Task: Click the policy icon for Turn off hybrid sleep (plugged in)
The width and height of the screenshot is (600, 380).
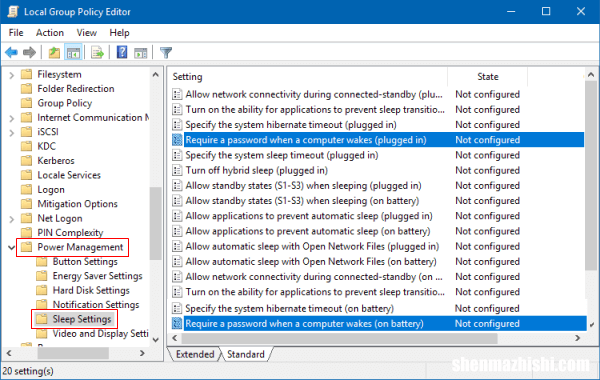Action: 177,170
